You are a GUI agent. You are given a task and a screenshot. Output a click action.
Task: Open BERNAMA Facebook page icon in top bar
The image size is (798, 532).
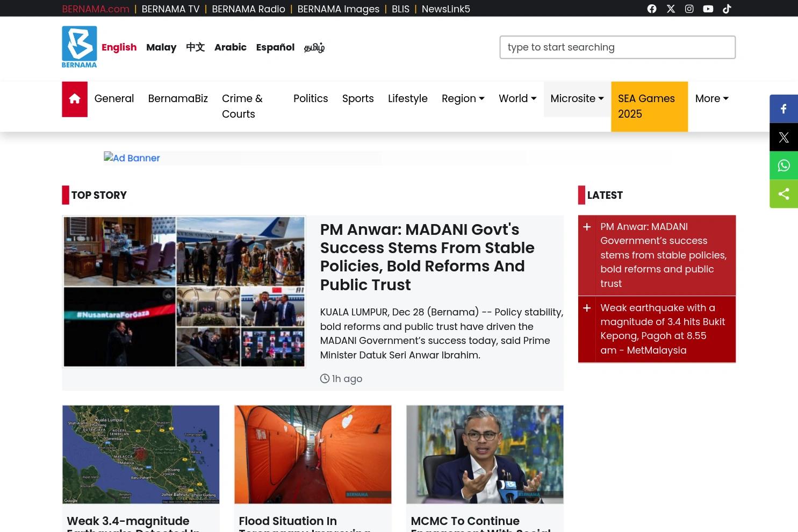pyautogui.click(x=652, y=9)
